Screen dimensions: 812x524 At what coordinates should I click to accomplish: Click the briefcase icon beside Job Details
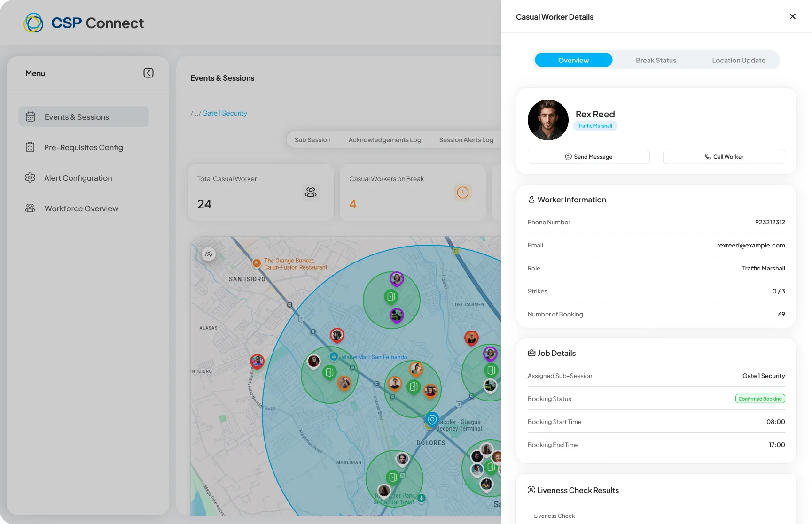pos(531,353)
